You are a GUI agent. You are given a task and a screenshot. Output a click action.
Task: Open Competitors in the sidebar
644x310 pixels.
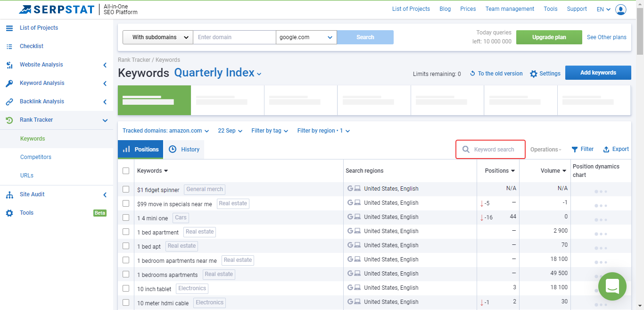click(x=36, y=157)
